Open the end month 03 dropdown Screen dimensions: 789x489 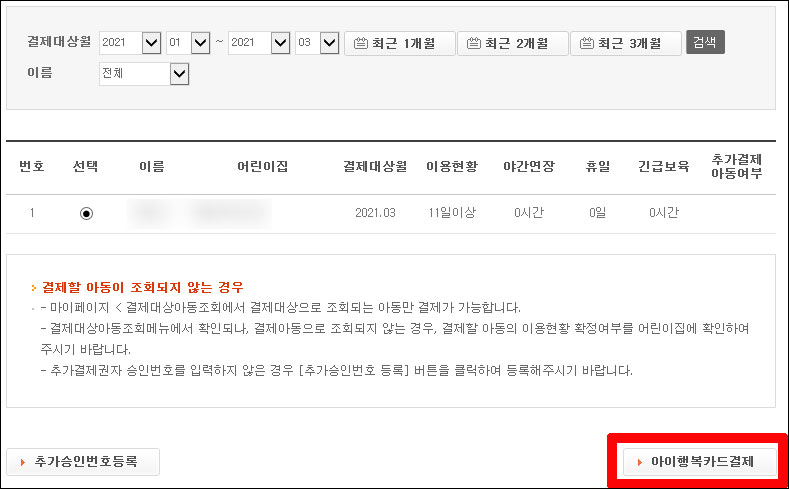coord(317,43)
